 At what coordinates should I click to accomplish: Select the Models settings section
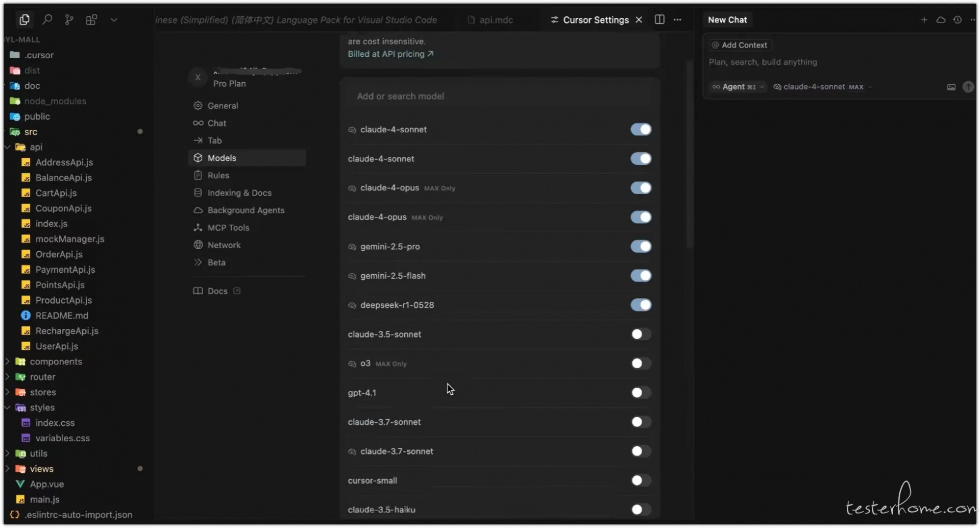247,158
